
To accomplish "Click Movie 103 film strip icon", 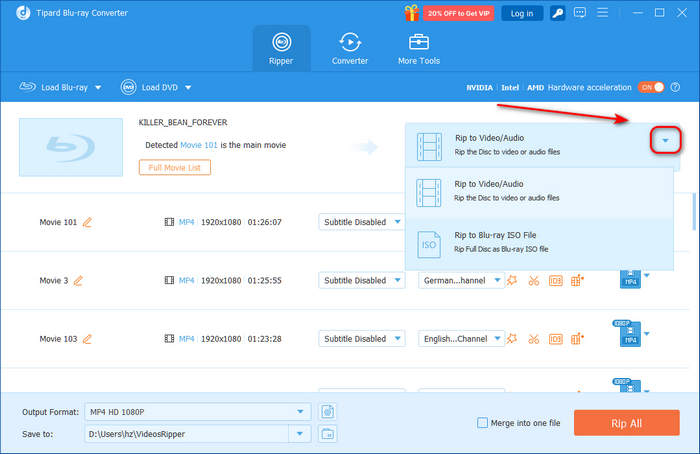I will click(169, 339).
